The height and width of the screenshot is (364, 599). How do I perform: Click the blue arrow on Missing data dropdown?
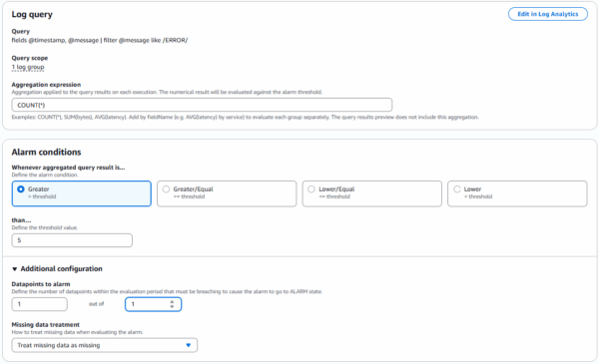point(188,345)
